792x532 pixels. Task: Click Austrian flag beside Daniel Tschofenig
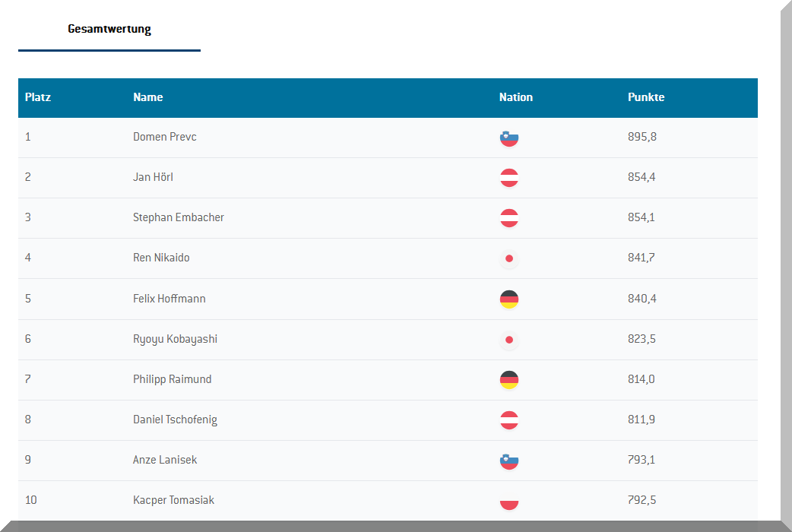pos(509,420)
